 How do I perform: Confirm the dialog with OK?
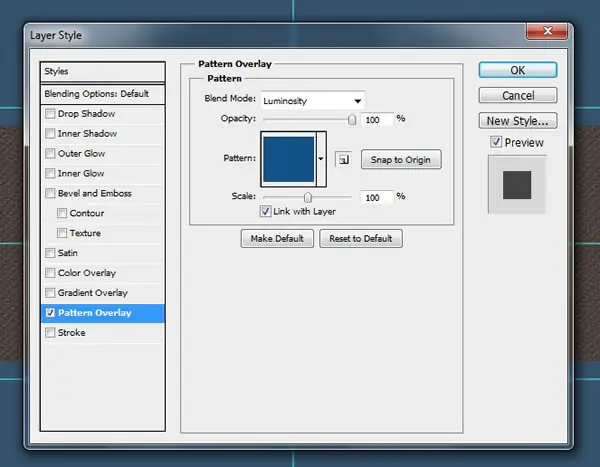coord(518,70)
